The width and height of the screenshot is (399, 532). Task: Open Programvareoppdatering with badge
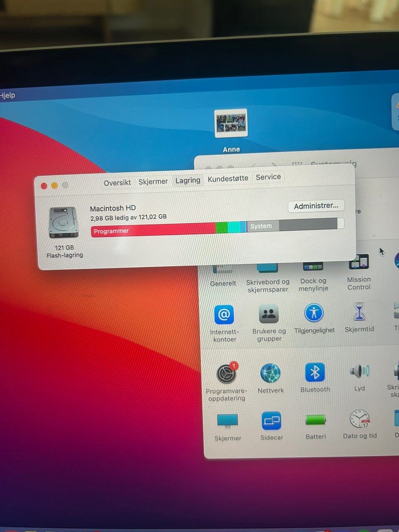[227, 381]
